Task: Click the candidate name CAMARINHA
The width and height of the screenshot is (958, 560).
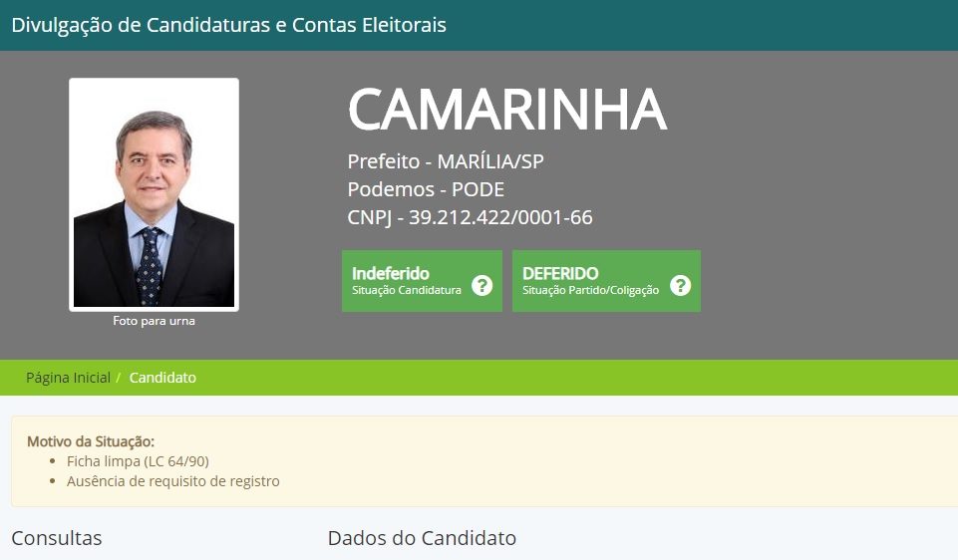Action: 506,110
